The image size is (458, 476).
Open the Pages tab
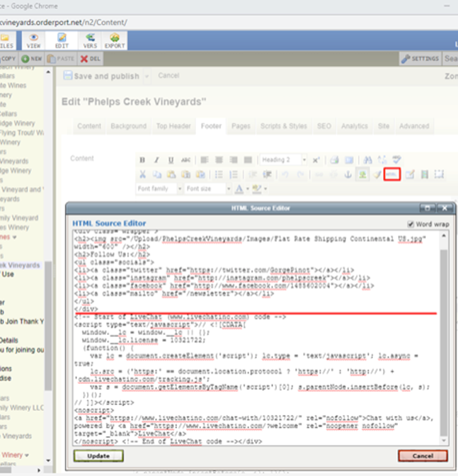(x=241, y=126)
